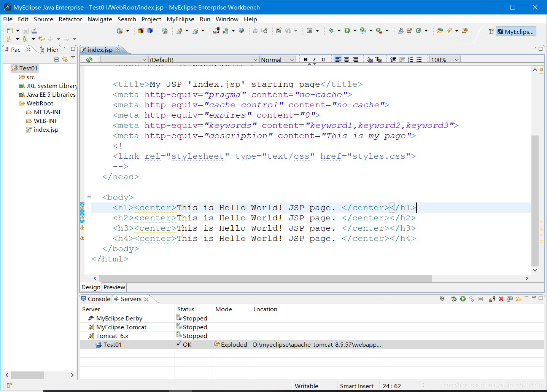Click the Last Edit Location arrow icon
The width and height of the screenshot is (547, 392).
pyautogui.click(x=41, y=38)
